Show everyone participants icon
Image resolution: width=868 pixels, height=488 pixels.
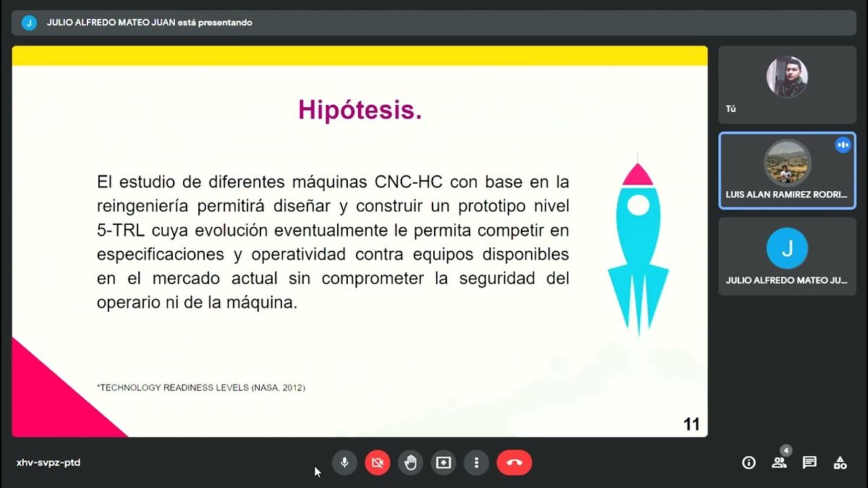point(779,463)
